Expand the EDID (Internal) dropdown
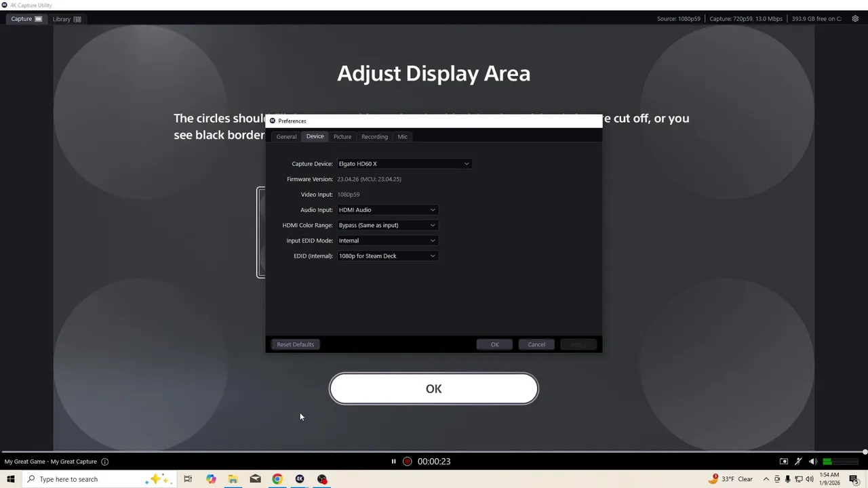The height and width of the screenshot is (488, 868). click(x=387, y=256)
